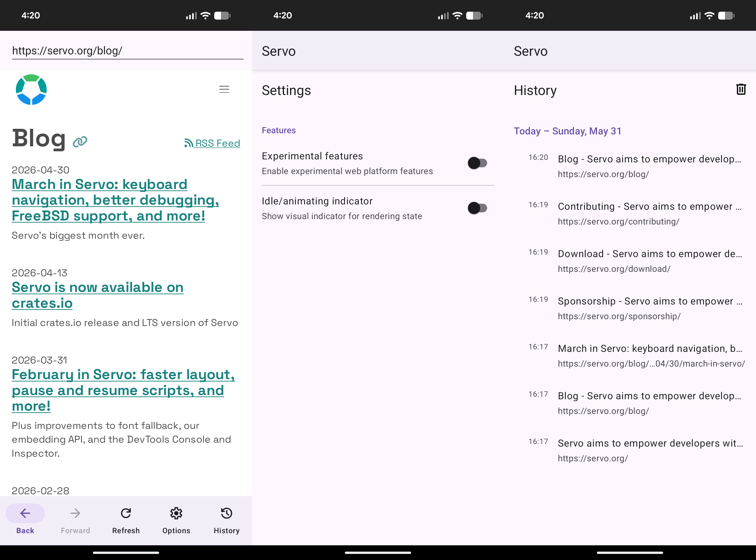Click the 'Today – Sunday, May 31' date header
Screen dimensions: 756x560
567,131
